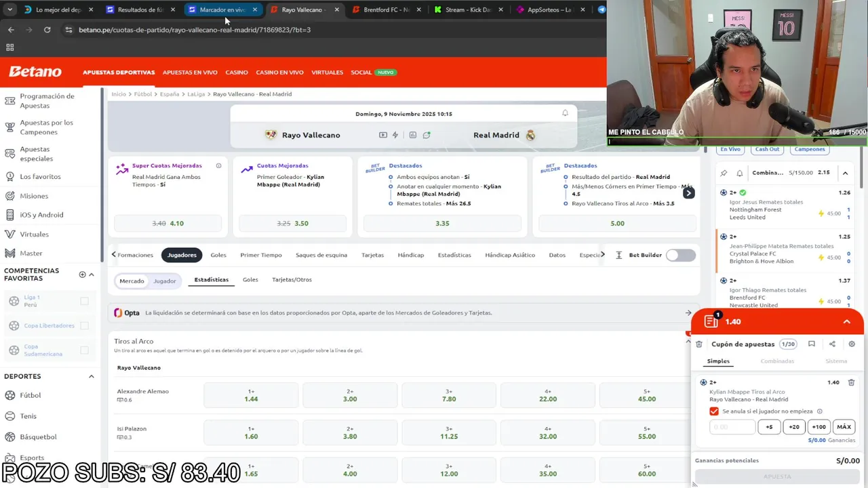Click the Betano logo
Screen dimensions: 868x488
point(35,72)
